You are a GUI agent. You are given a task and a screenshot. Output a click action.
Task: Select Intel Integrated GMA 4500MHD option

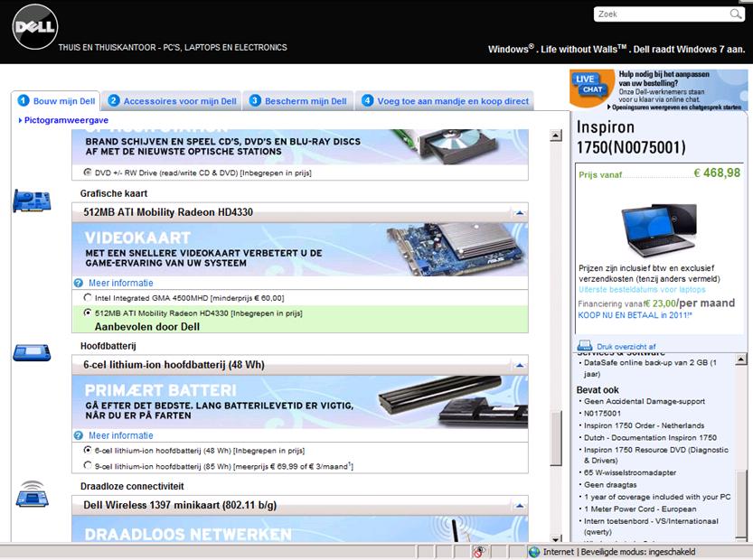click(x=88, y=297)
